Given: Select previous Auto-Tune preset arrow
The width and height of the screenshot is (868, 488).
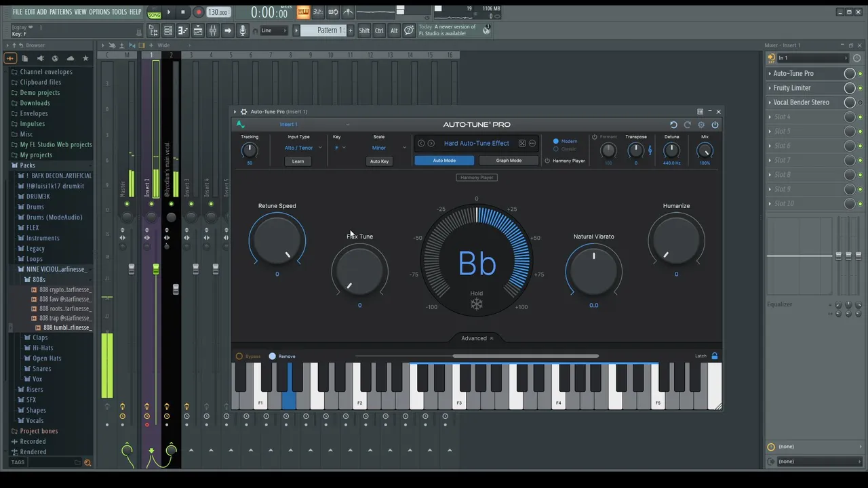Looking at the screenshot, I should point(421,144).
